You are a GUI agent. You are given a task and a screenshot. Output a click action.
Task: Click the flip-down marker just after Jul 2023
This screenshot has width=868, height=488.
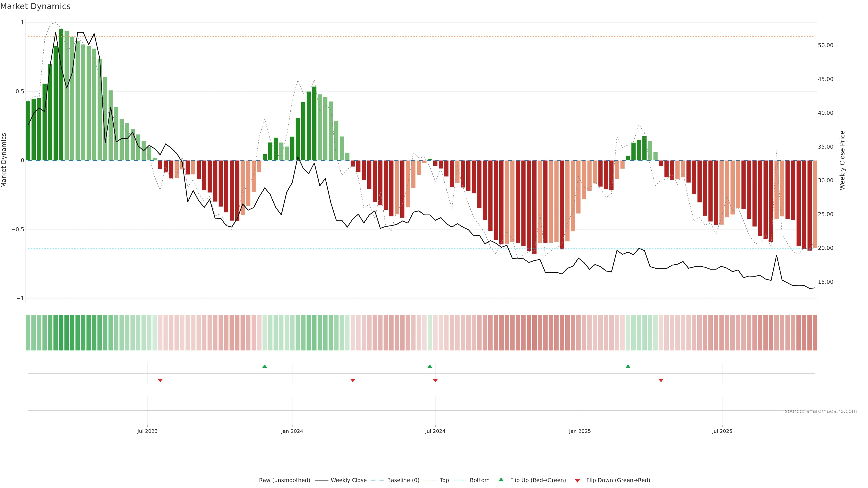160,380
